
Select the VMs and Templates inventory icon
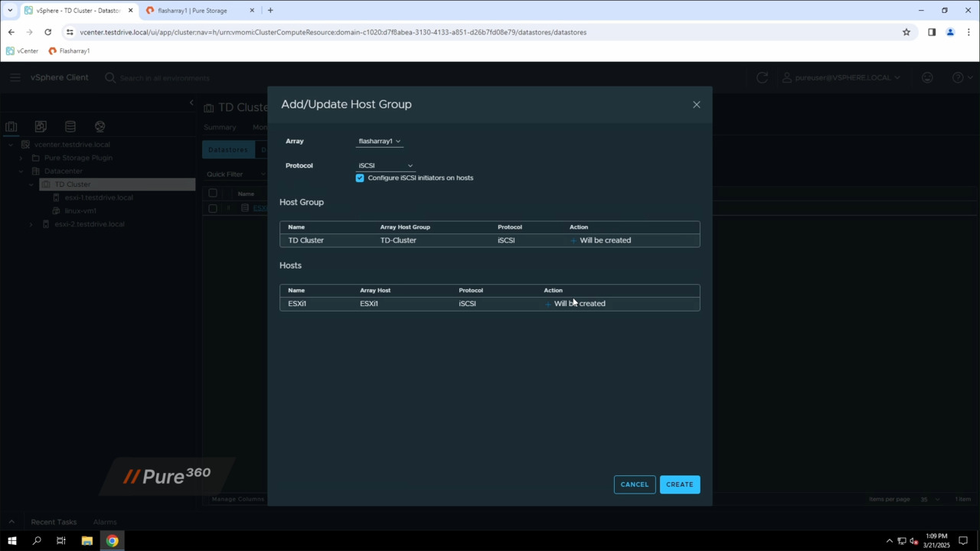tap(41, 126)
